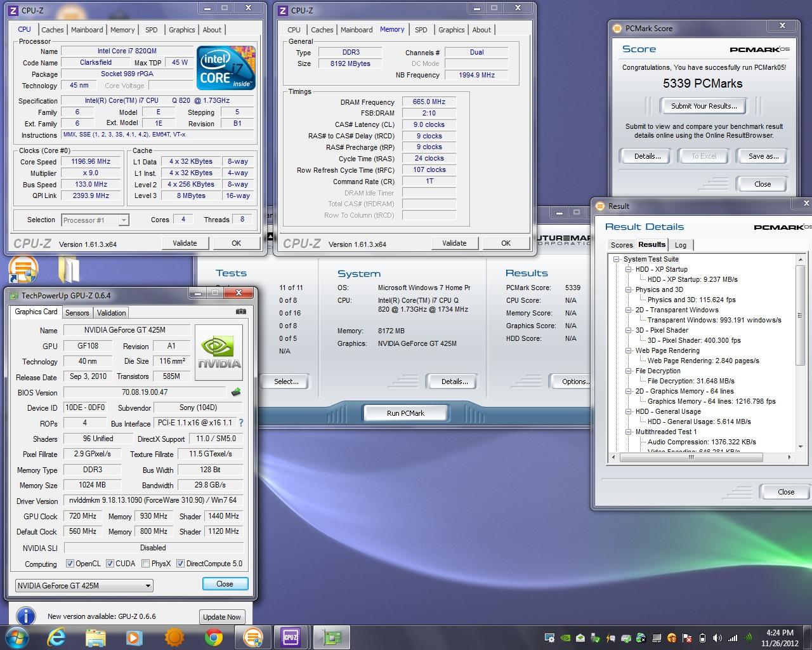This screenshot has height=650, width=812.
Task: Click the Run PCMark button
Action: coord(405,413)
